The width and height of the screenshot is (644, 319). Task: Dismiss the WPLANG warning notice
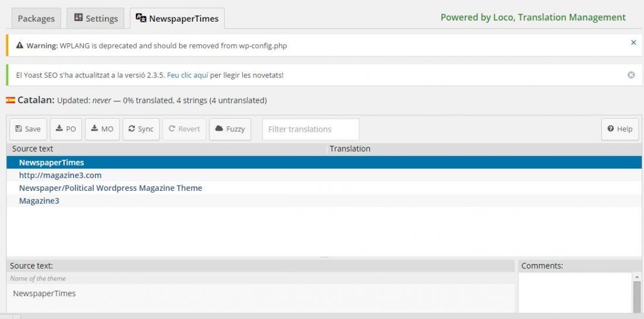(633, 43)
